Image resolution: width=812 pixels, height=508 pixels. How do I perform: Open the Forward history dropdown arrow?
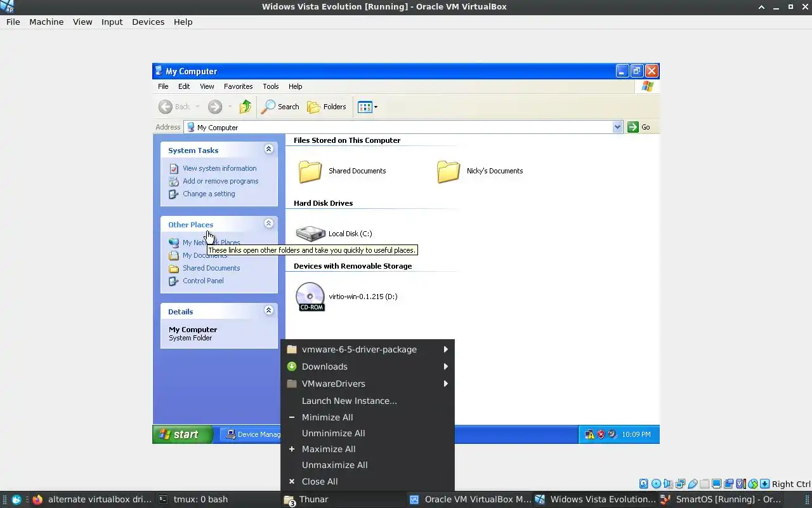click(x=230, y=107)
